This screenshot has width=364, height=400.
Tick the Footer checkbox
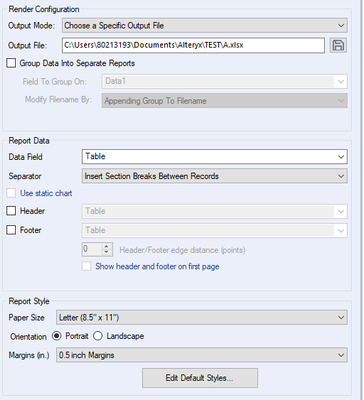pyautogui.click(x=11, y=230)
